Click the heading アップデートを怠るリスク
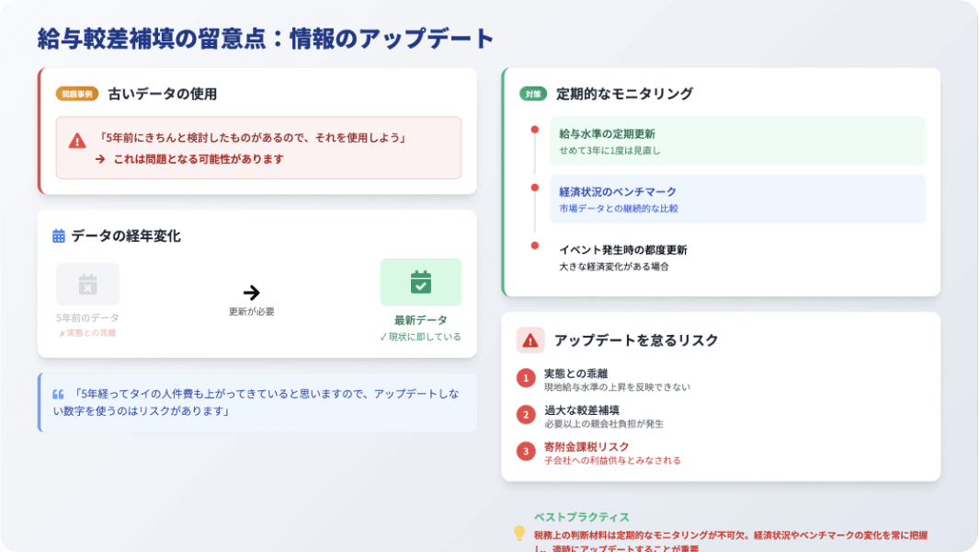 636,340
